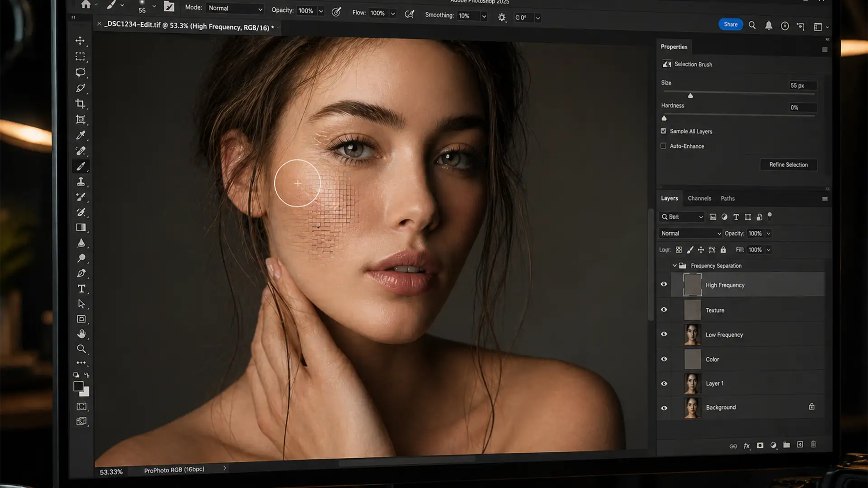Open the Paths tab
868x488 pixels.
click(x=728, y=198)
